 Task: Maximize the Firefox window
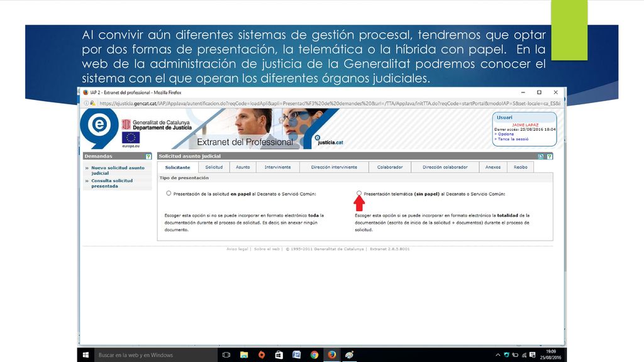539,92
